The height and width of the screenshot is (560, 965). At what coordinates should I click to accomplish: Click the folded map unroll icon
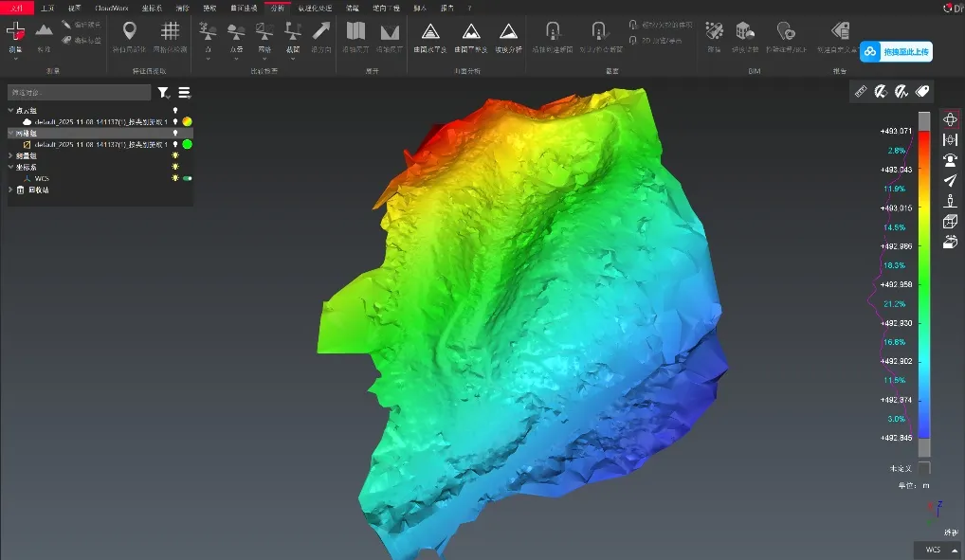tap(355, 30)
